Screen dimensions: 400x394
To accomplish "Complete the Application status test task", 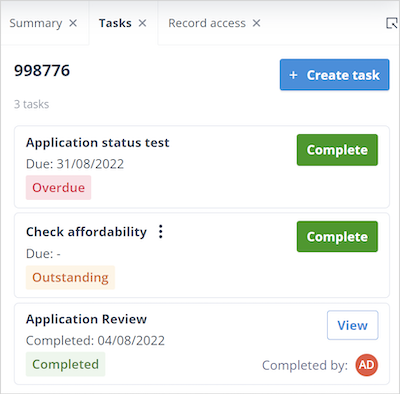I will 337,150.
